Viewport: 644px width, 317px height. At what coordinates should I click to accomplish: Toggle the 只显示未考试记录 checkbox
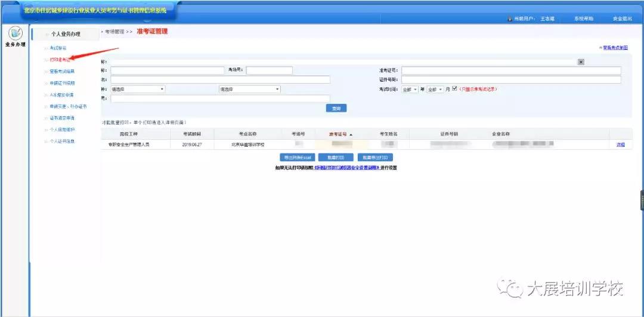454,89
